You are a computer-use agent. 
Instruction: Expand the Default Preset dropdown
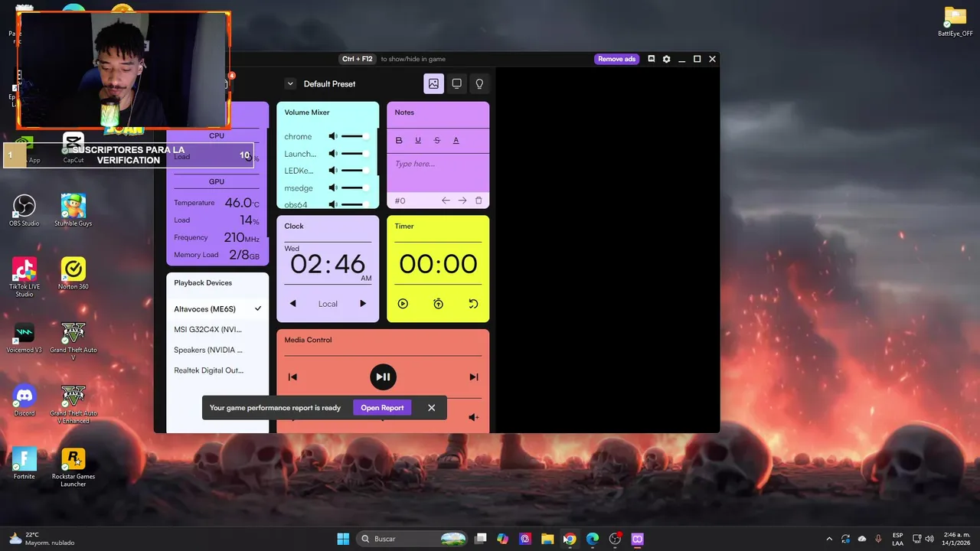coord(290,83)
